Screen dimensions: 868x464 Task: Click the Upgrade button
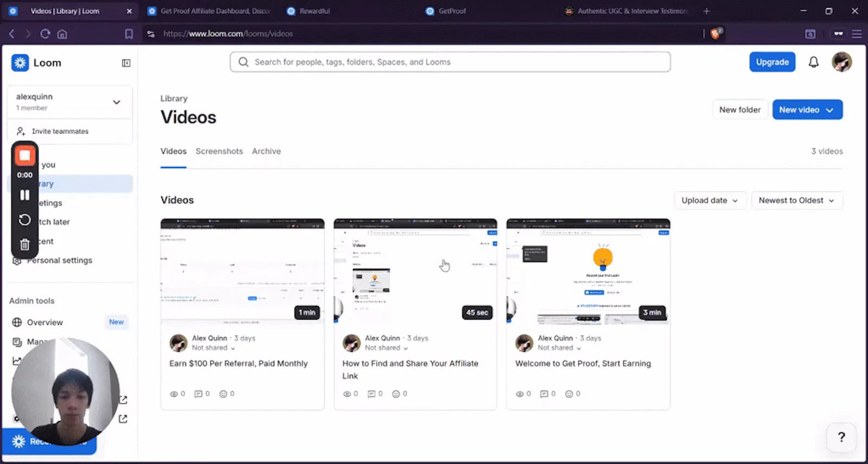[773, 62]
